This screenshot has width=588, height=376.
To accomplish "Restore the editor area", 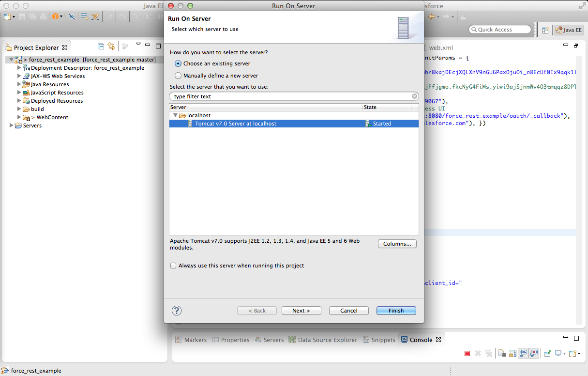I will [576, 46].
